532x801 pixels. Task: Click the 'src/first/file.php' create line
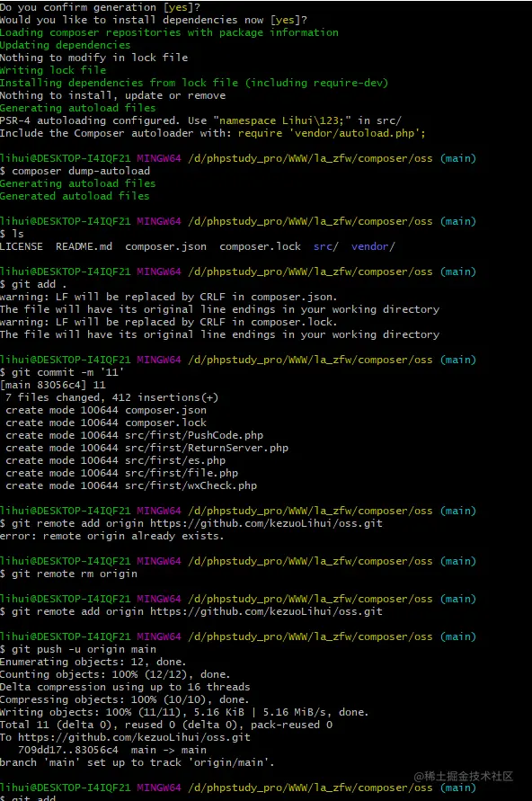121,473
